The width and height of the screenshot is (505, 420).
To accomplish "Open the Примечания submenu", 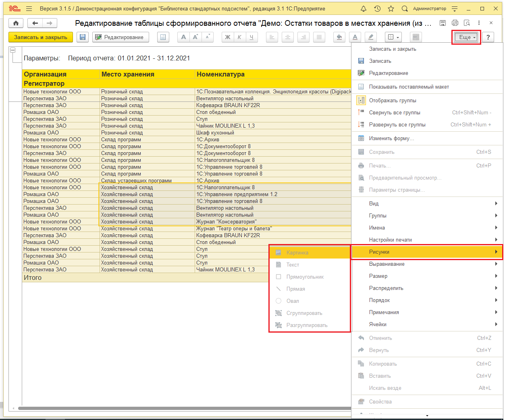I will click(x=427, y=312).
